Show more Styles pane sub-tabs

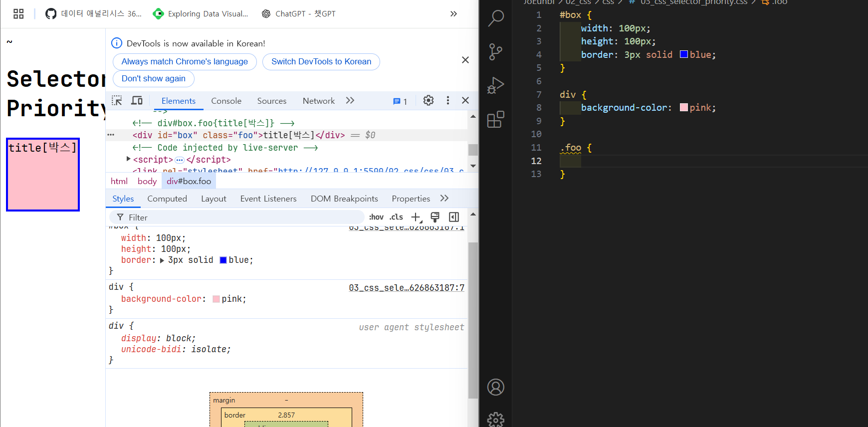tap(444, 199)
